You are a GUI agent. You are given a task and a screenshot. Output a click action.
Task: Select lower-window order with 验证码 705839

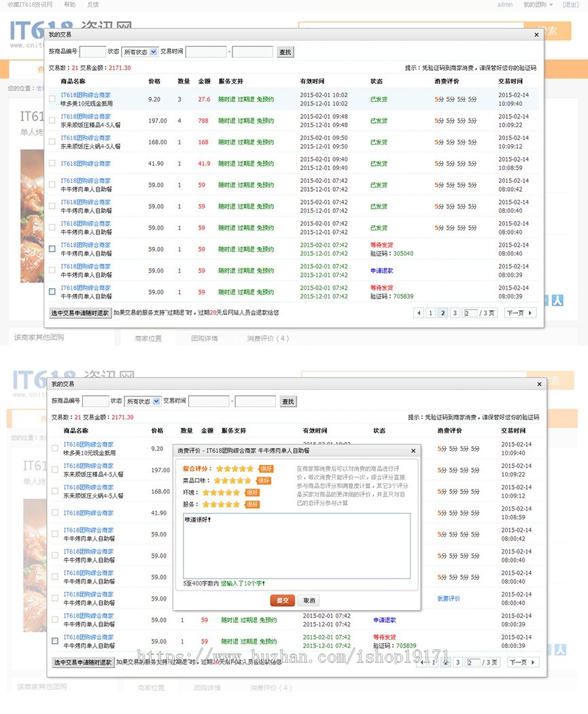55,641
